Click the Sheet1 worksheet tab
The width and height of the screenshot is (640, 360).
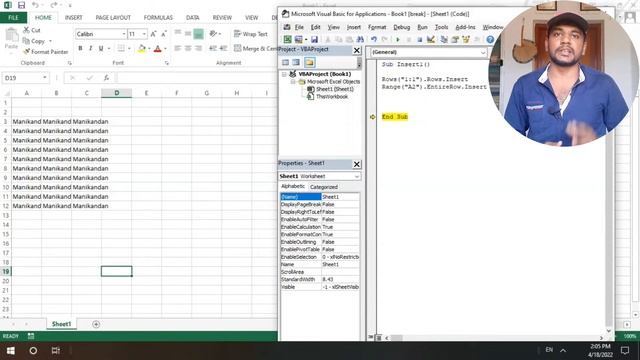coord(61,324)
